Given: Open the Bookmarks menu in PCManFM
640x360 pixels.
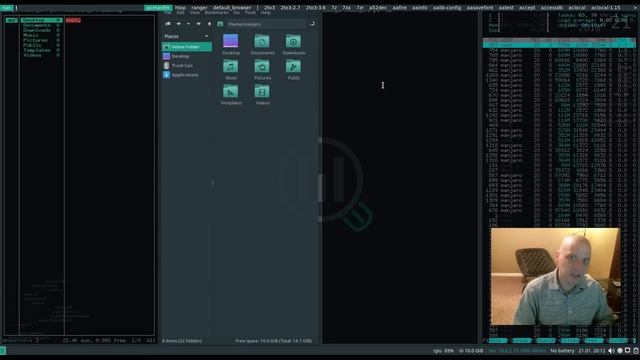Looking at the screenshot, I should pyautogui.click(x=216, y=13).
